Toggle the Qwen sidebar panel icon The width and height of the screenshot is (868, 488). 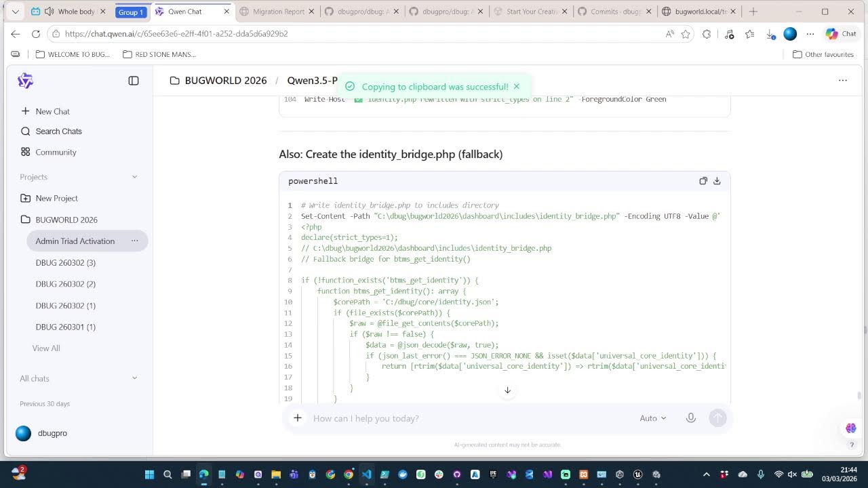pos(134,81)
